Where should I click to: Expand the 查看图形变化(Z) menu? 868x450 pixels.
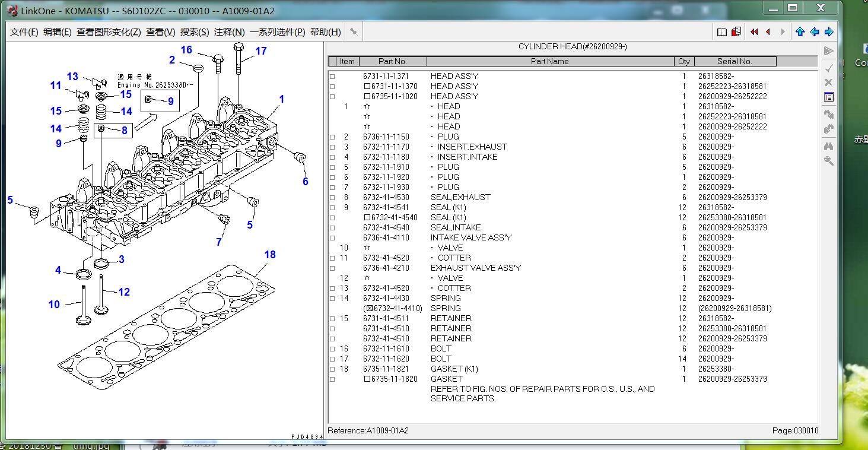pyautogui.click(x=109, y=32)
